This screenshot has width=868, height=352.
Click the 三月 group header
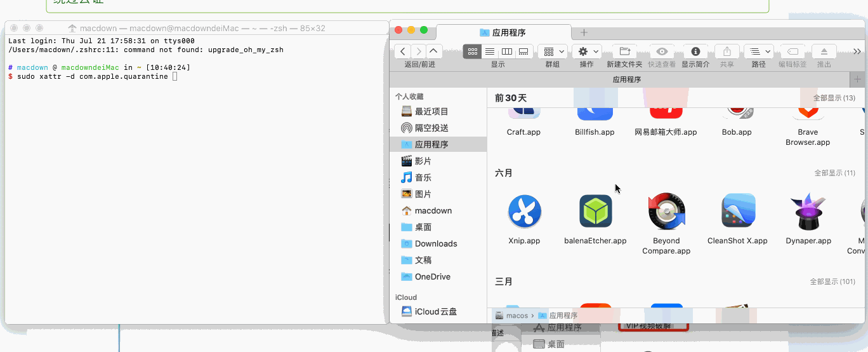[504, 281]
